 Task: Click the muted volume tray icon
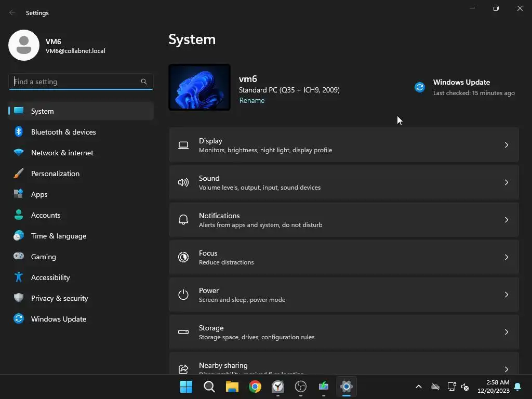pyautogui.click(x=465, y=387)
